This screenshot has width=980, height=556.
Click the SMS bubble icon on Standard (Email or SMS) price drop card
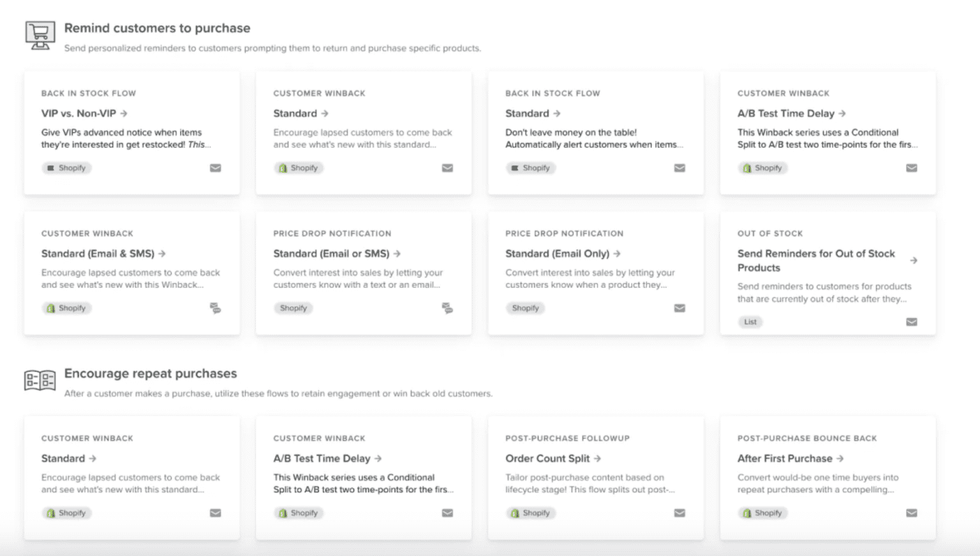coord(447,308)
